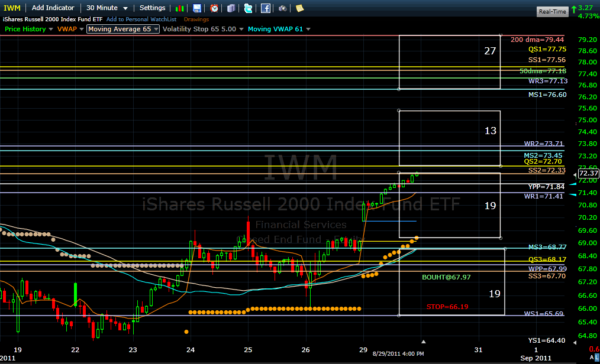Share chart via Facebook icon
This screenshot has height=364, width=600.
tap(266, 8)
